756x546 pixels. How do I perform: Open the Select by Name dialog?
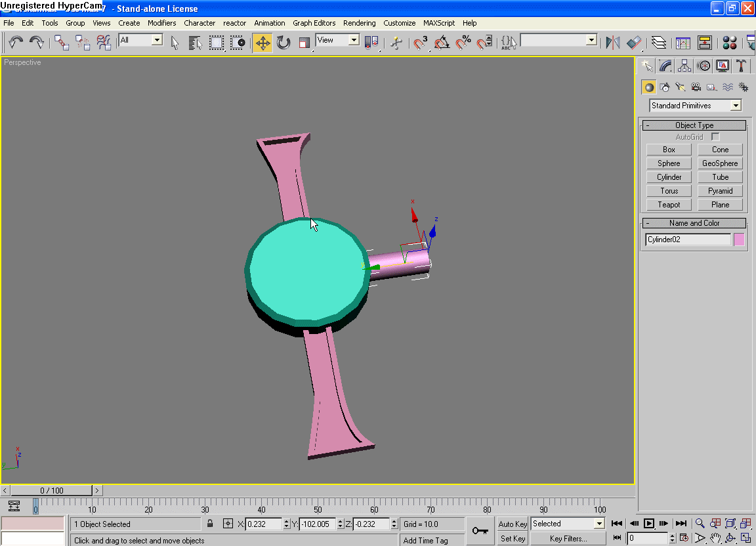(195, 43)
